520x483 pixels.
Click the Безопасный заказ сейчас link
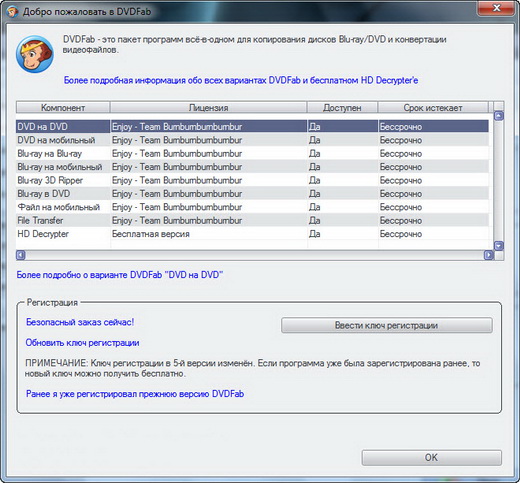tap(80, 322)
